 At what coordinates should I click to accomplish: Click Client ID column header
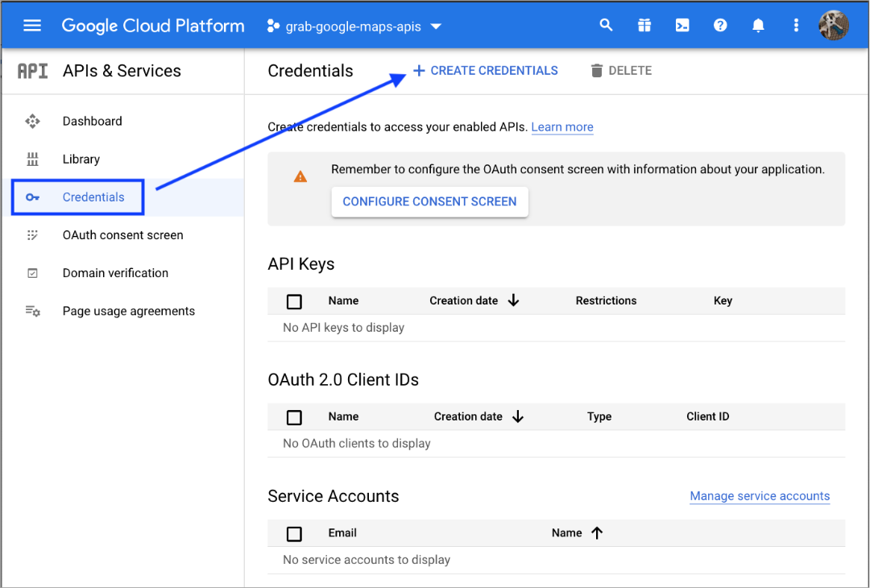pos(708,416)
